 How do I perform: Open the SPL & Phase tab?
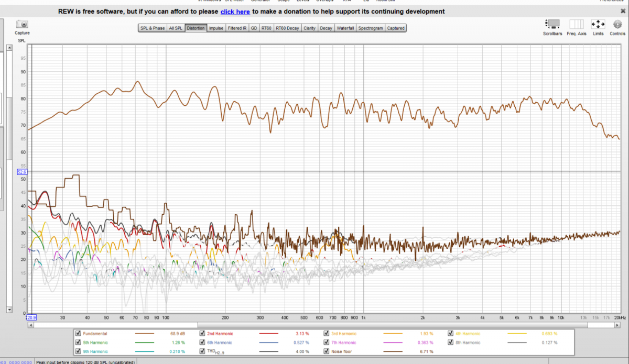click(152, 28)
